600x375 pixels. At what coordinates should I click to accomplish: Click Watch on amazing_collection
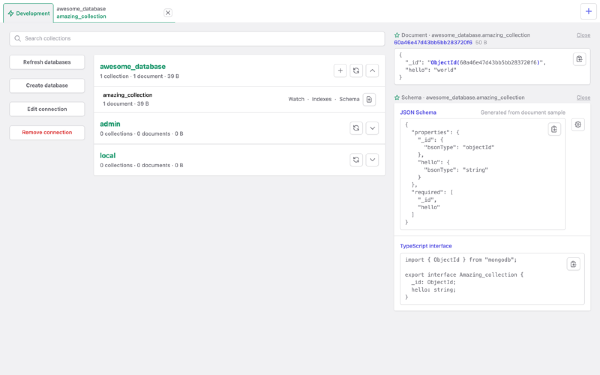(296, 99)
